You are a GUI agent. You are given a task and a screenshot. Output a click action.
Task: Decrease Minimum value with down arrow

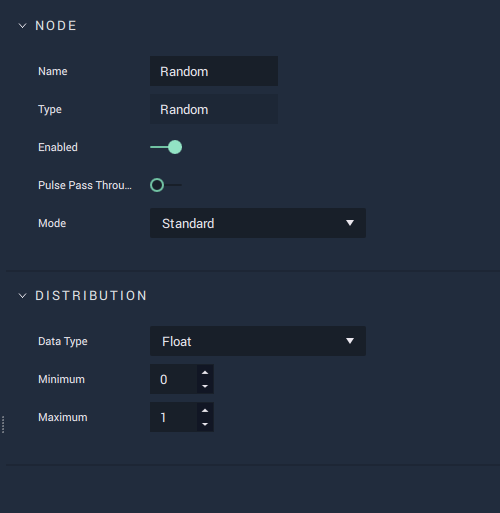(x=205, y=386)
